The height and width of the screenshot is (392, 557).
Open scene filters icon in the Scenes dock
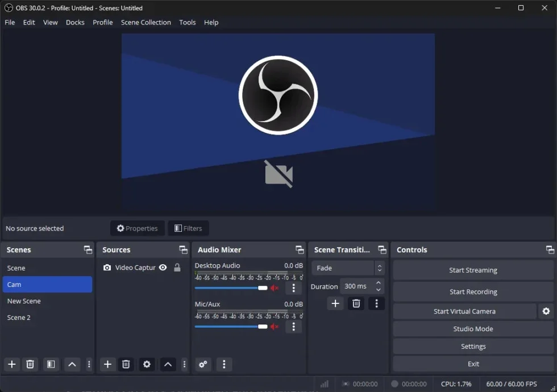pos(51,364)
